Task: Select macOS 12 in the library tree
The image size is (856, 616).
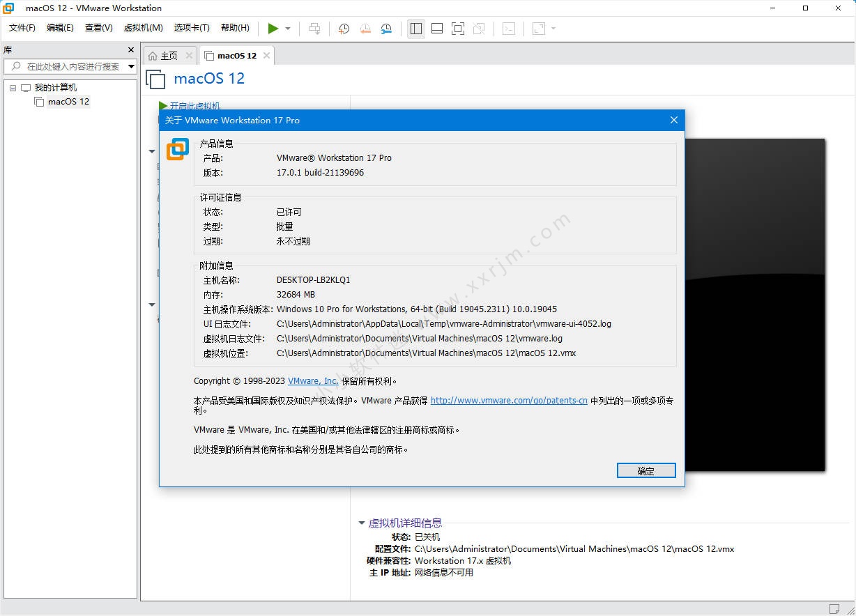Action: pos(68,102)
